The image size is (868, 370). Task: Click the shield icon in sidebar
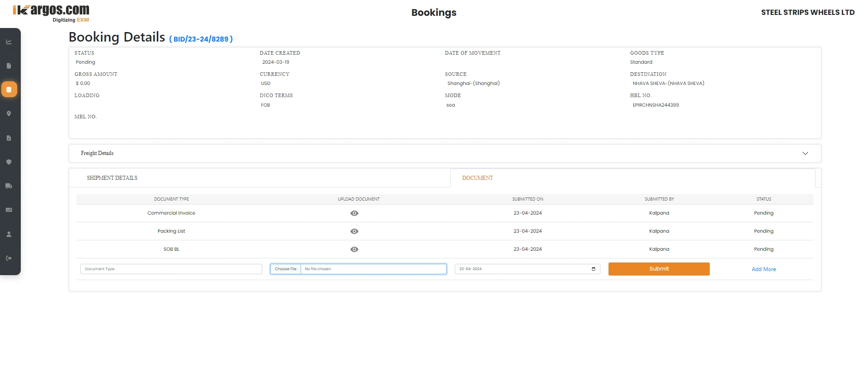(9, 162)
